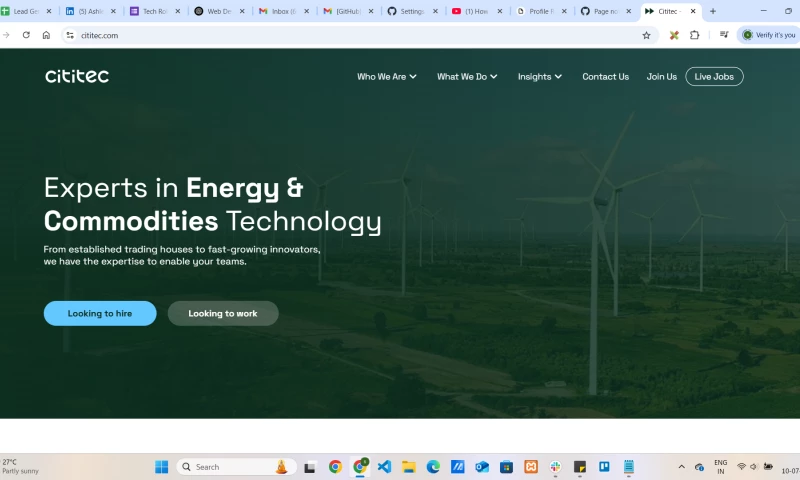
Task: Open Microsoft Edge from the taskbar
Action: pos(433,467)
